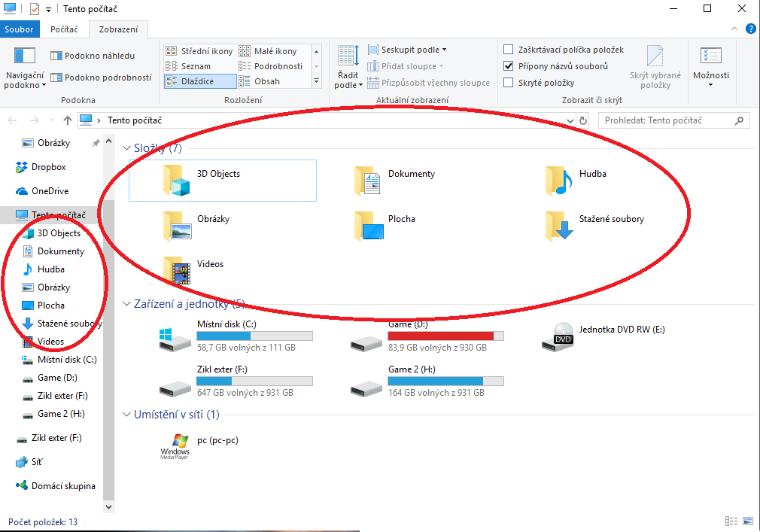Click the refresh button beside the address bar
The height and width of the screenshot is (532, 760).
[x=582, y=120]
